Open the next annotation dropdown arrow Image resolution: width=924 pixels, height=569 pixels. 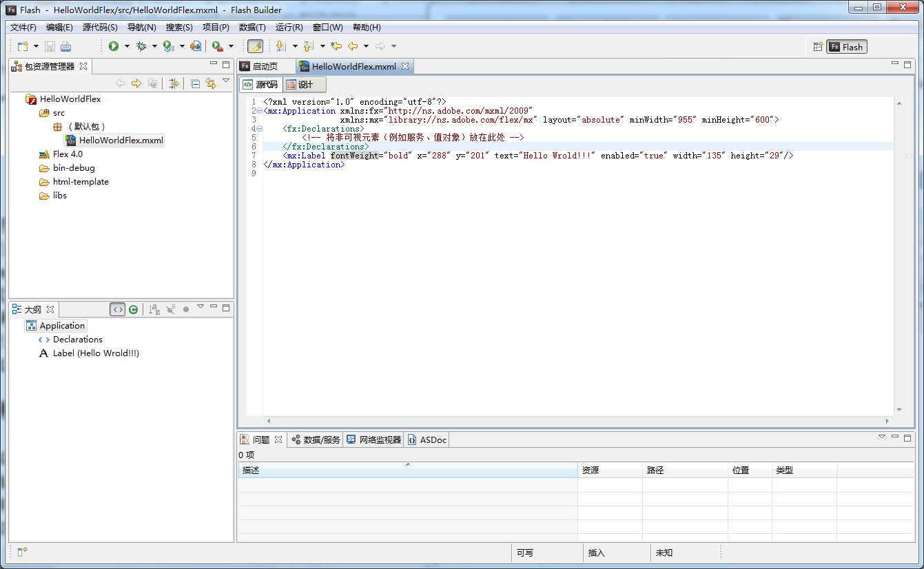295,46
